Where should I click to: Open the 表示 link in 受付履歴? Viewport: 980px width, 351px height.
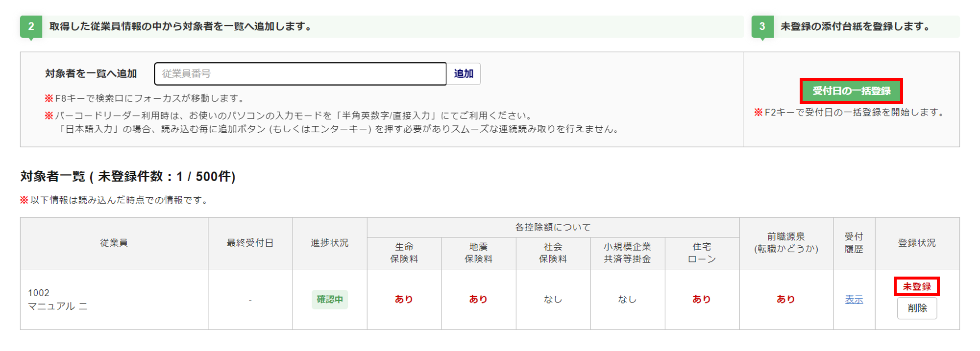pos(854,300)
